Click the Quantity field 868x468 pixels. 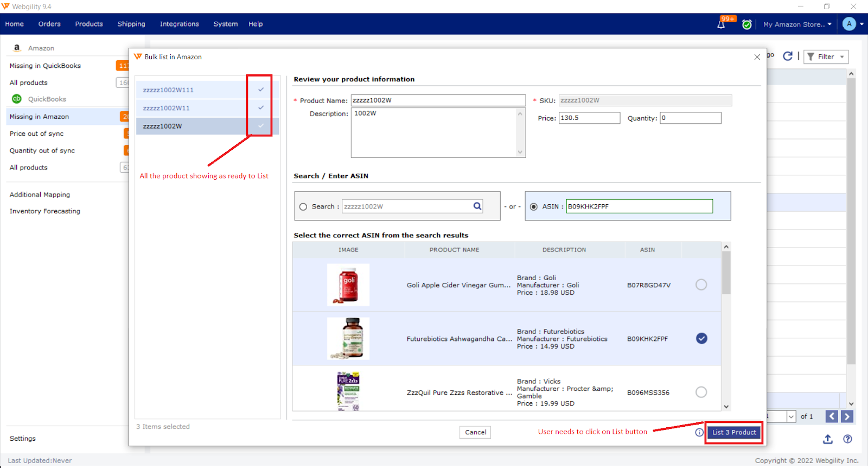691,118
